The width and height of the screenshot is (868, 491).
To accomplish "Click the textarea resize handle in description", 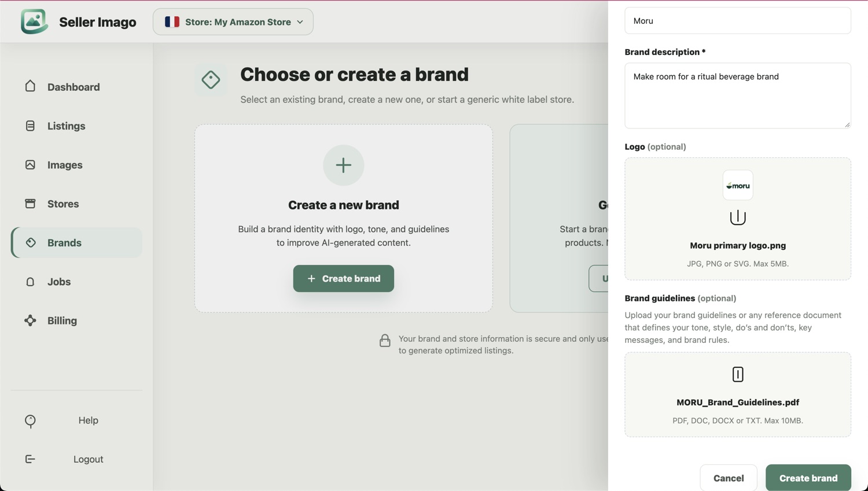I will point(847,124).
